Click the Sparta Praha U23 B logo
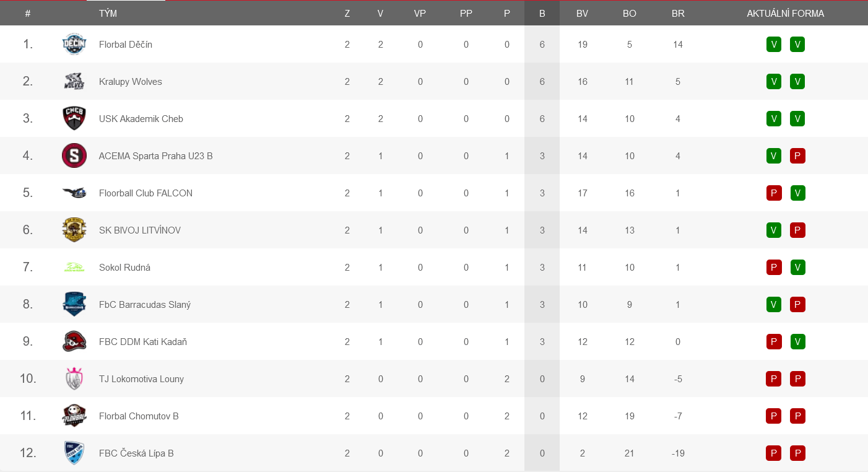868x472 pixels. coord(74,155)
